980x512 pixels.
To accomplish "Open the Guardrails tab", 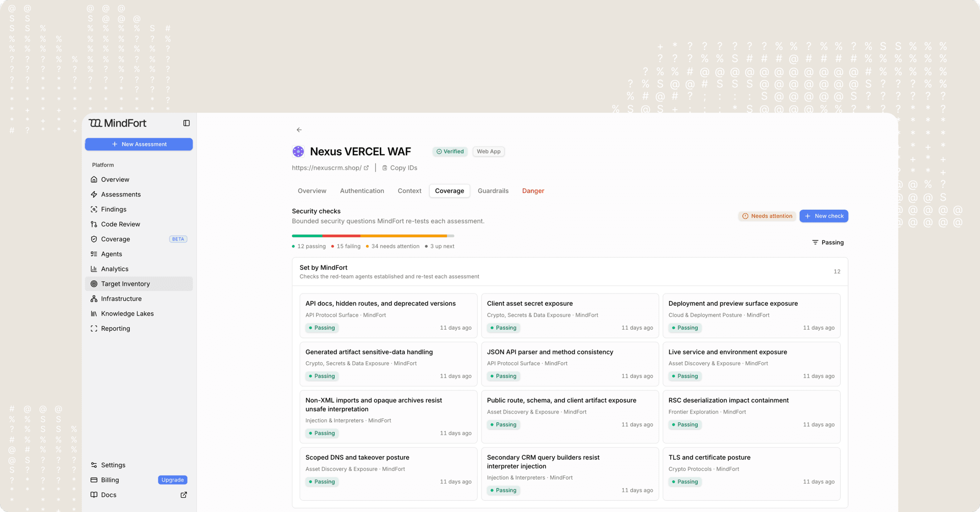I will tap(493, 191).
